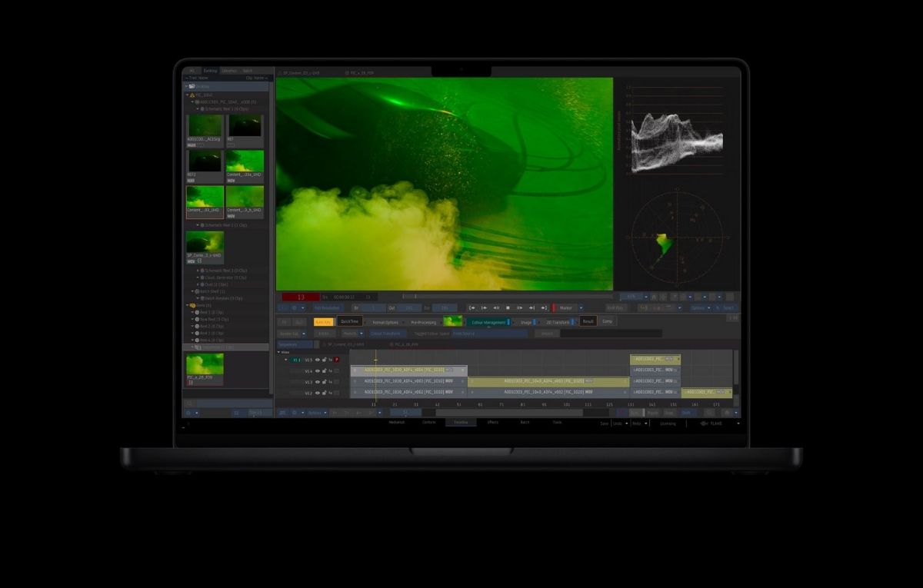Click the go-to-mark-in transport icon
The image size is (923, 588).
pyautogui.click(x=472, y=307)
